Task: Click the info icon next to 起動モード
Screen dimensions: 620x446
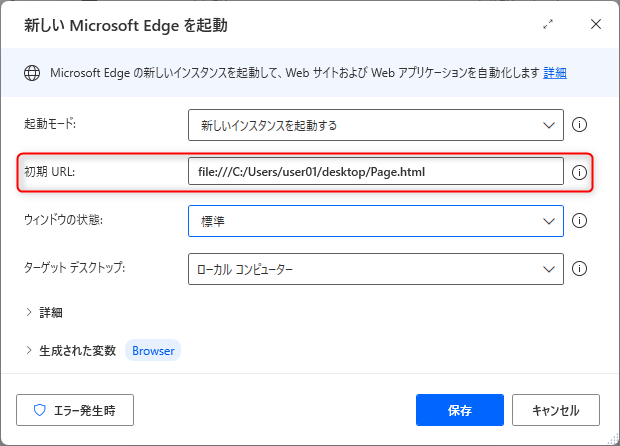Action: click(579, 125)
